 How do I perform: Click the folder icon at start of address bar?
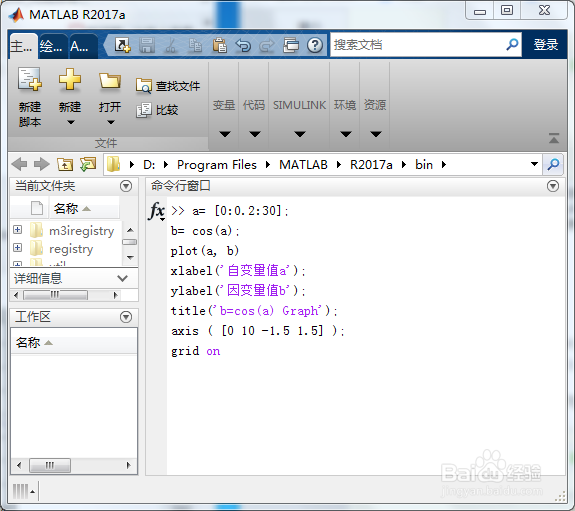point(113,164)
